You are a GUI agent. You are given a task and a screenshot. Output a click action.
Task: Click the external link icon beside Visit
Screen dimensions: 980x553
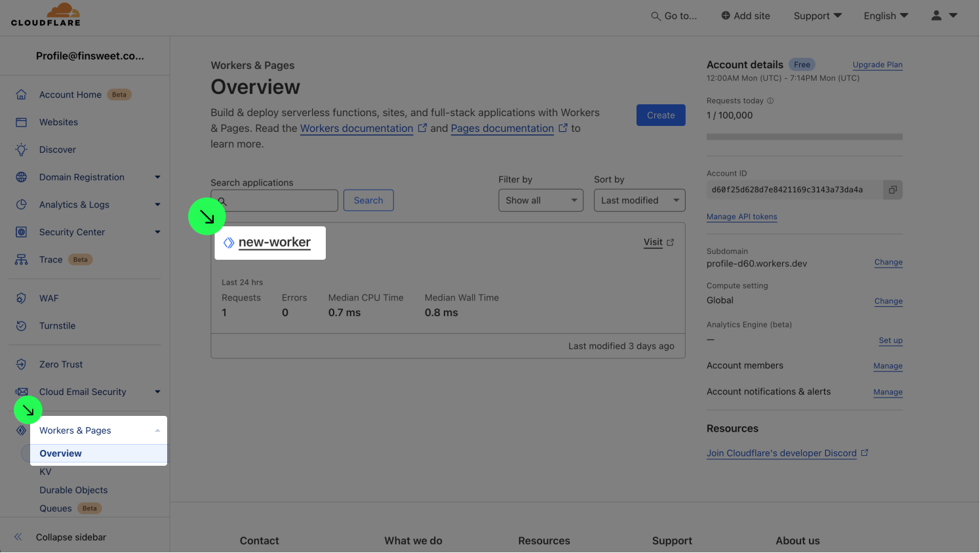[x=671, y=243]
